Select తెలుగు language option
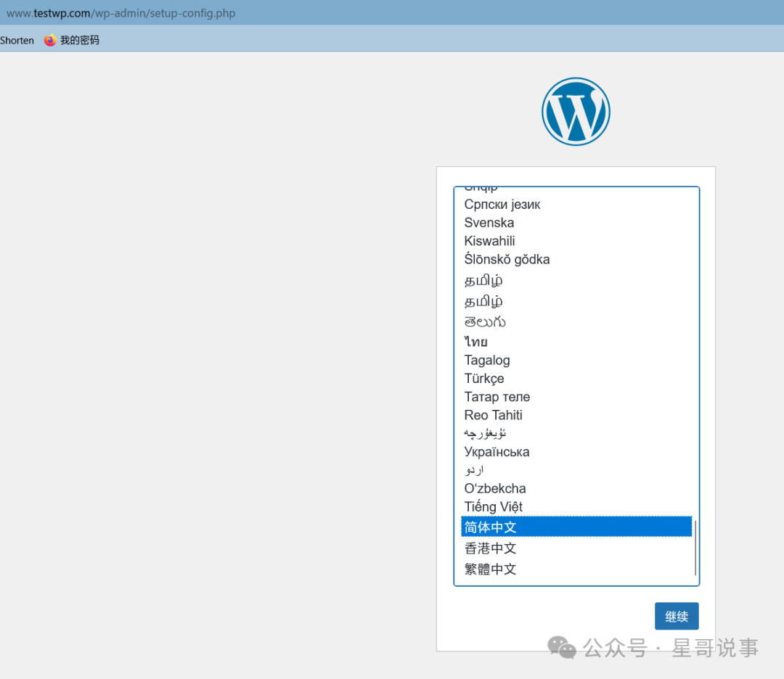This screenshot has width=784, height=679. [x=576, y=321]
